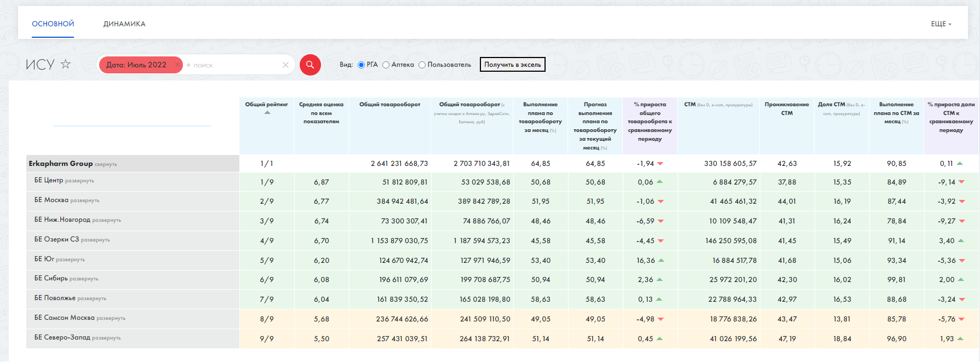Open the ЕЩЕ dropdown menu

click(x=941, y=24)
